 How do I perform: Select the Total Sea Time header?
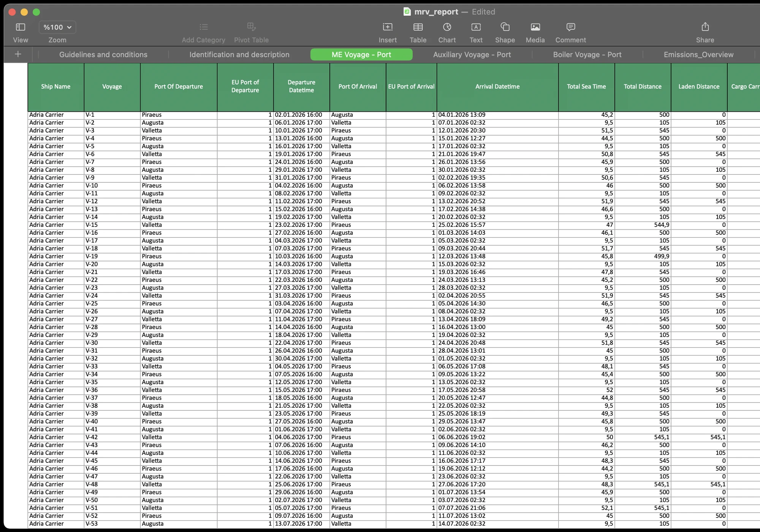point(586,87)
